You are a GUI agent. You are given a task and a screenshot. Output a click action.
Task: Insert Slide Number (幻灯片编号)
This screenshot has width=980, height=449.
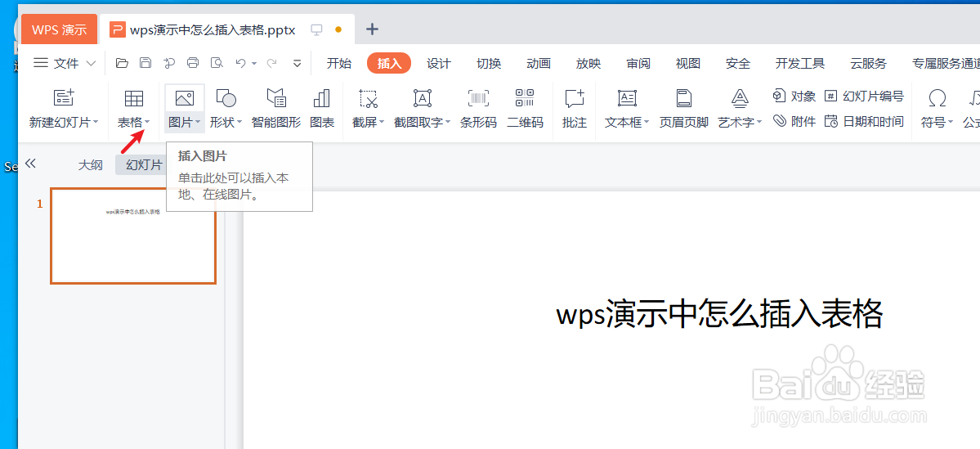pyautogui.click(x=865, y=97)
